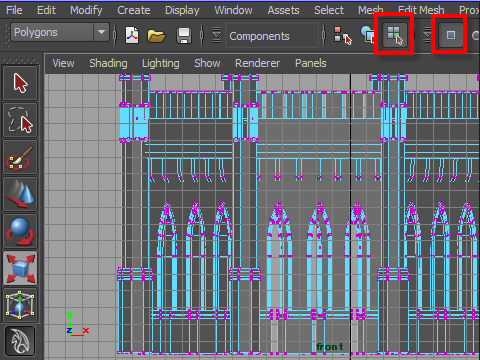Screen dimensions: 480x360
Task: Expand the Polygons menu set dropdown
Action: click(101, 32)
